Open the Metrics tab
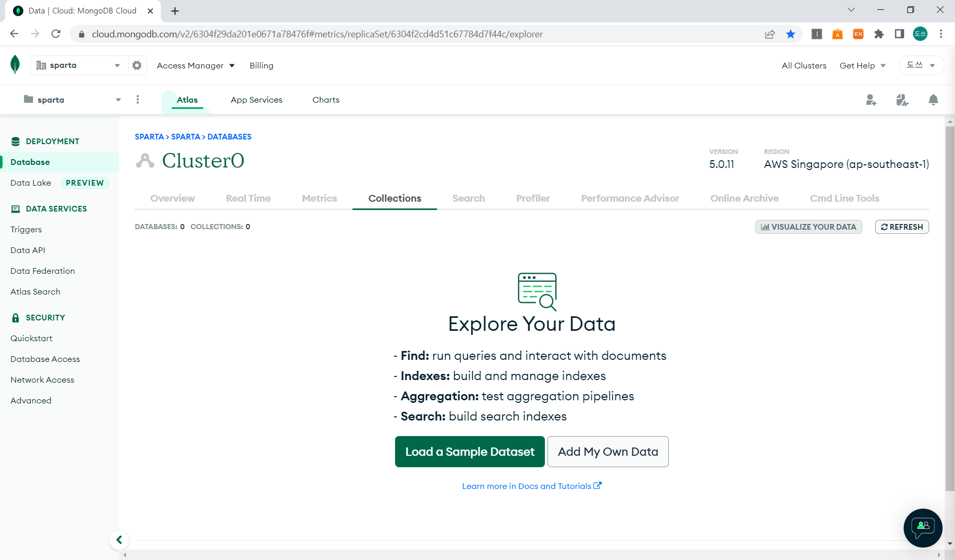955x560 pixels. (x=319, y=198)
